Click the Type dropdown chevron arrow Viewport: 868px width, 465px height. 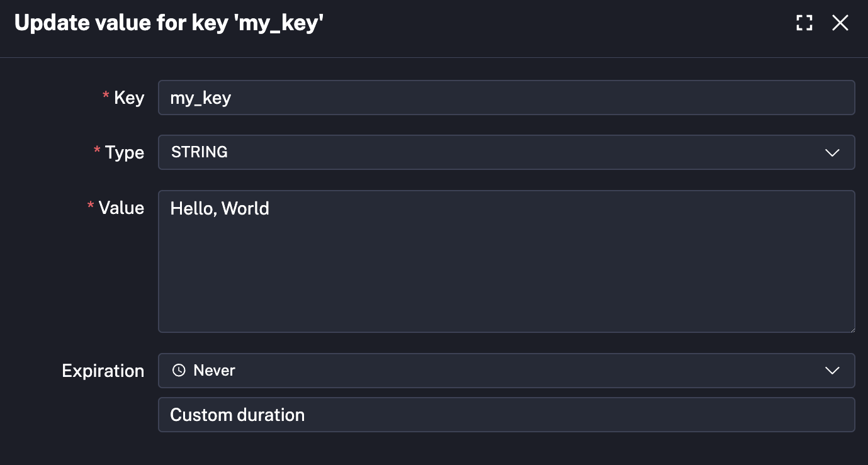click(832, 152)
